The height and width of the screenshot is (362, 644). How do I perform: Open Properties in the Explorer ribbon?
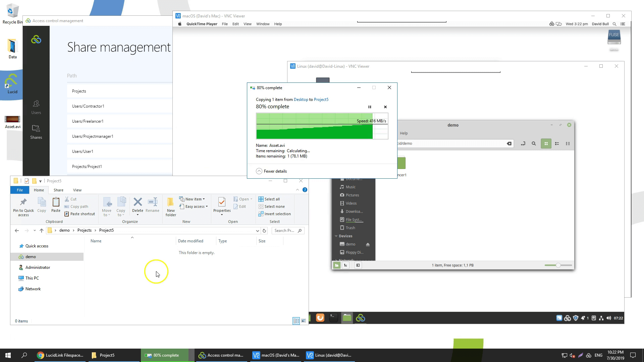222,204
